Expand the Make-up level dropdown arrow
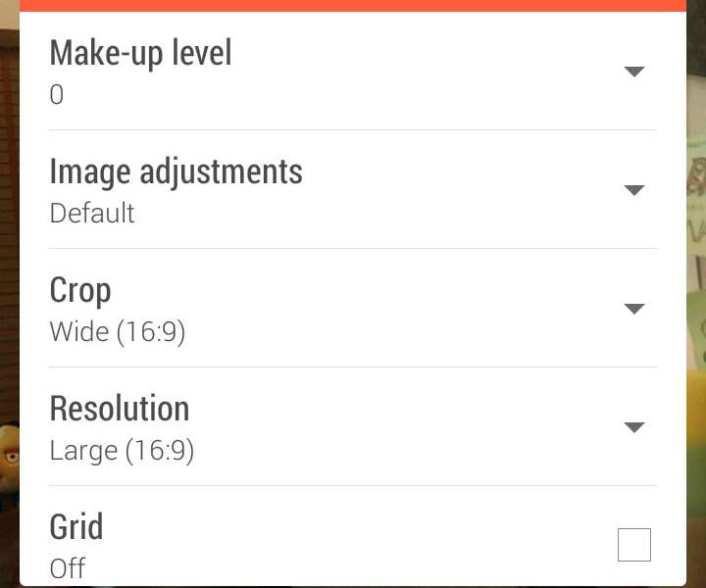The height and width of the screenshot is (588, 706). 634,72
